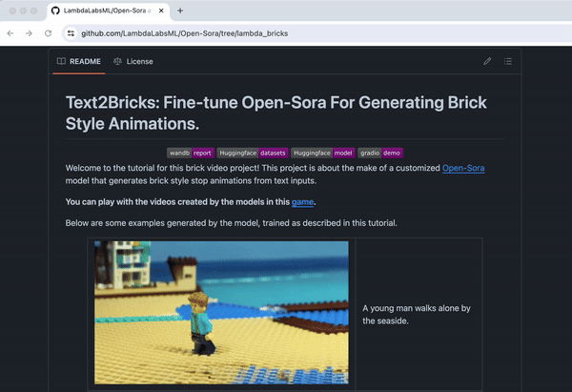Click the brick seaside animation thumbnail
Viewport: 572px width, 392px height.
click(x=221, y=313)
